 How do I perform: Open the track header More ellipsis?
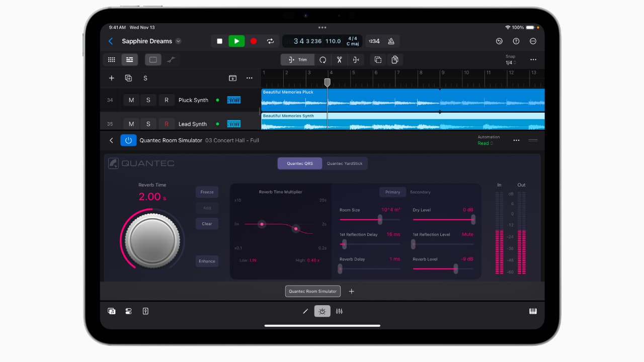point(250,78)
